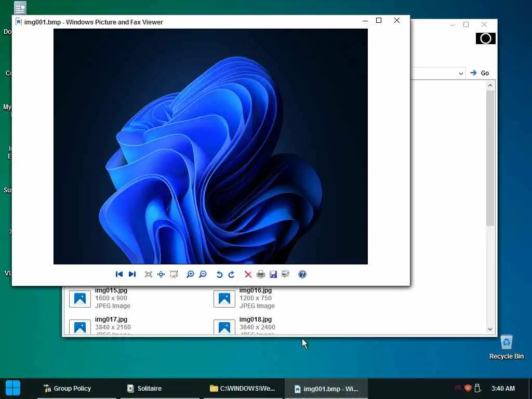Click the document icon at desktop top-left
Image resolution: width=532 pixels, height=399 pixels.
(x=20, y=8)
